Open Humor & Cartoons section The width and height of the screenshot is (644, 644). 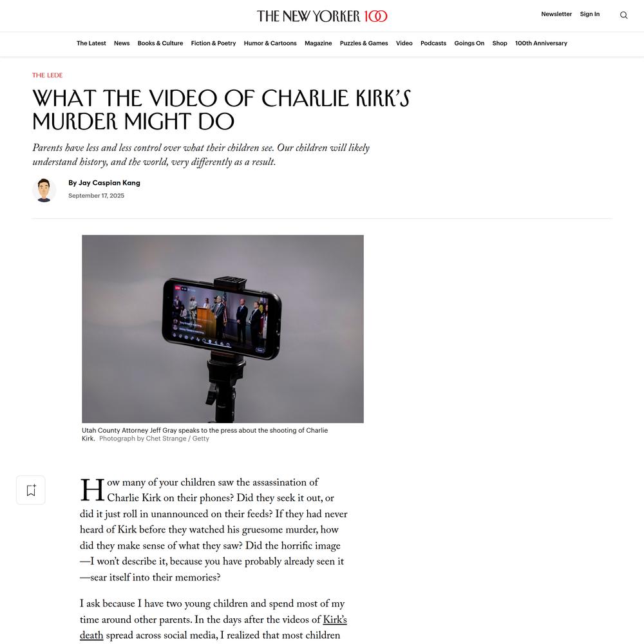270,43
